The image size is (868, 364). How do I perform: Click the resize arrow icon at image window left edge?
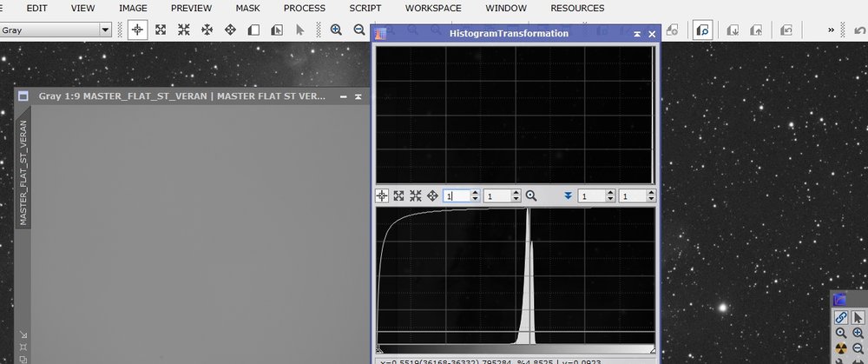click(23, 334)
